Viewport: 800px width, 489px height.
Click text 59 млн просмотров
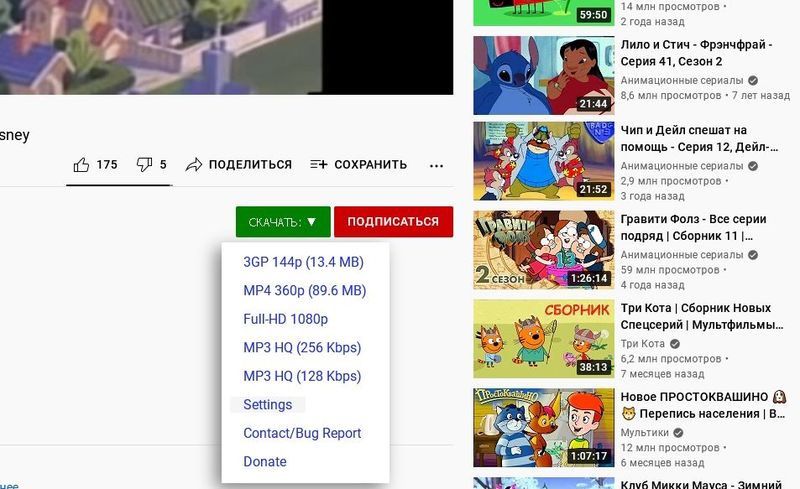point(670,270)
